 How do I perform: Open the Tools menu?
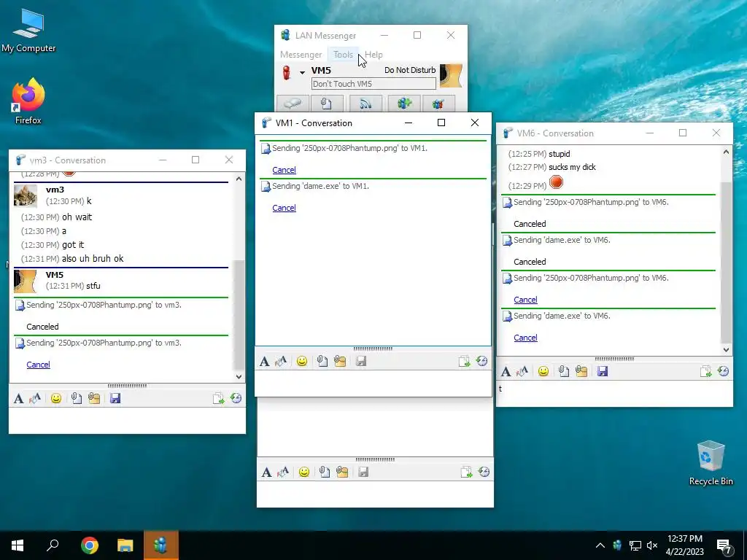click(x=343, y=55)
